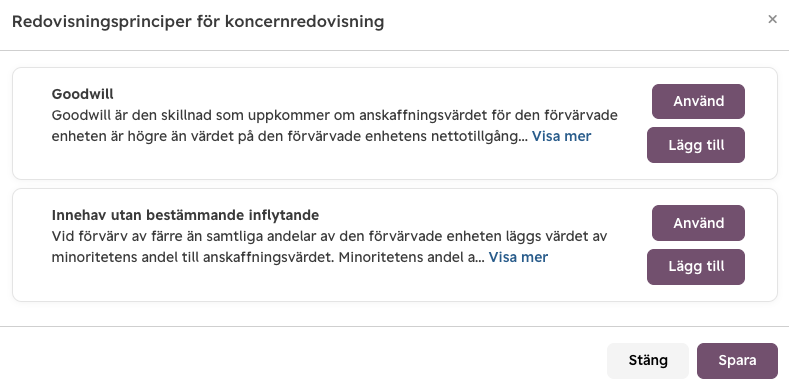
Task: Click the line starting 'minoritetens andel till anskaffningsvärdet'
Action: click(x=268, y=257)
